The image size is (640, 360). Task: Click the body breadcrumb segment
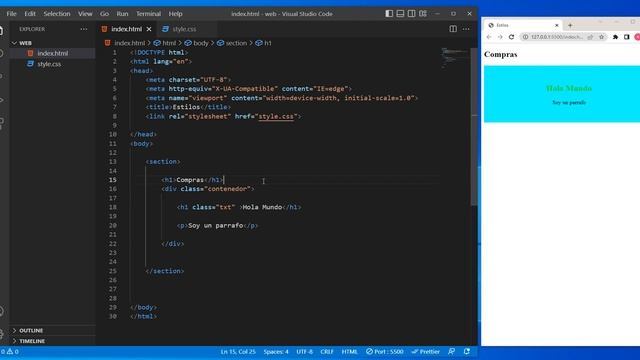[200, 43]
